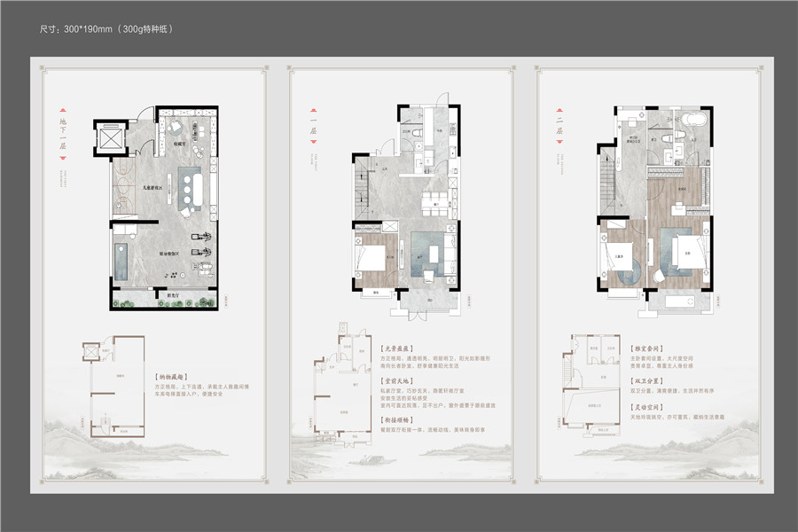The width and height of the screenshot is (798, 532).
Task: Click the '【堂前天地】' heading
Action: 397,380
